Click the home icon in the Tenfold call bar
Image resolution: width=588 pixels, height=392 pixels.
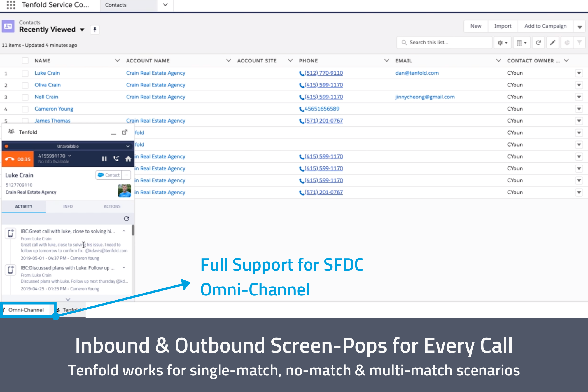[x=128, y=159]
